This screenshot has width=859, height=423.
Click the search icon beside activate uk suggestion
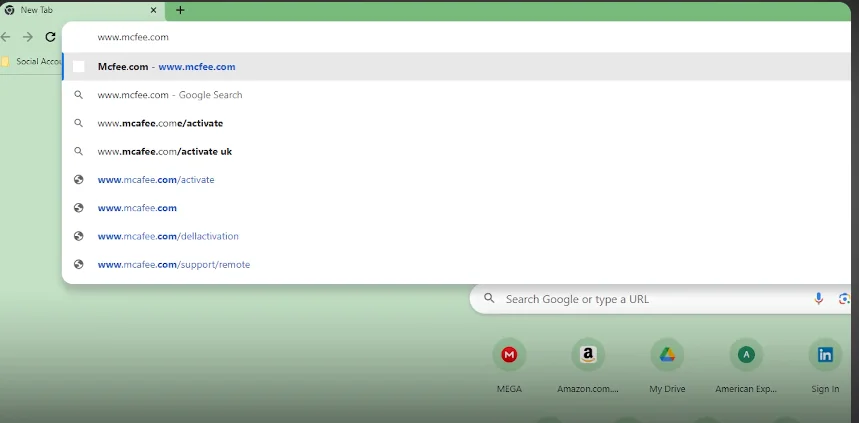pyautogui.click(x=78, y=151)
